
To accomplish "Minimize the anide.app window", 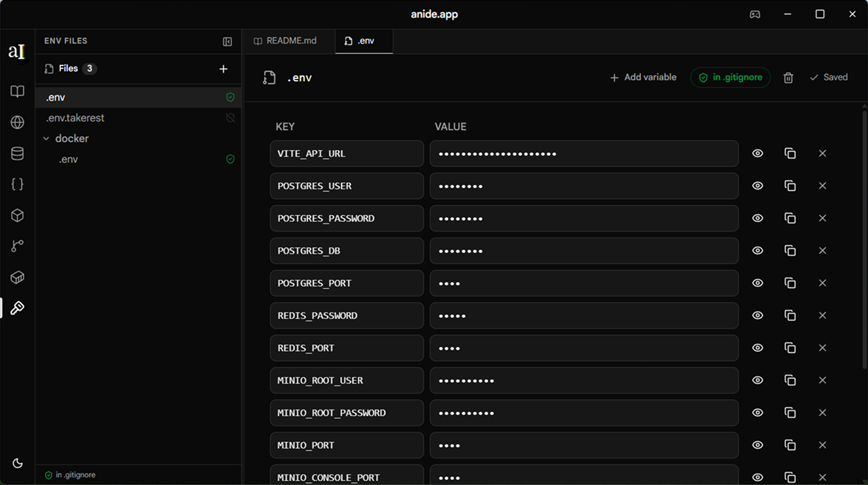I will tap(787, 14).
